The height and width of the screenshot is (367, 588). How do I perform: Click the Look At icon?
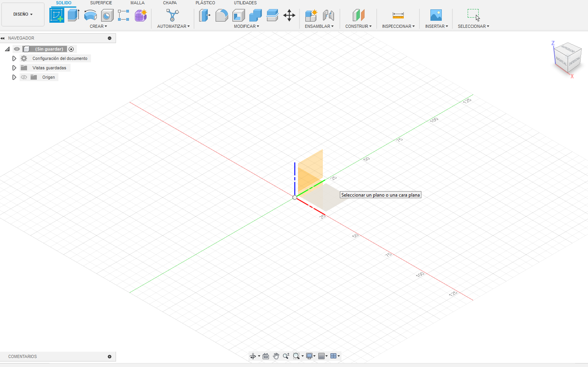tap(266, 356)
